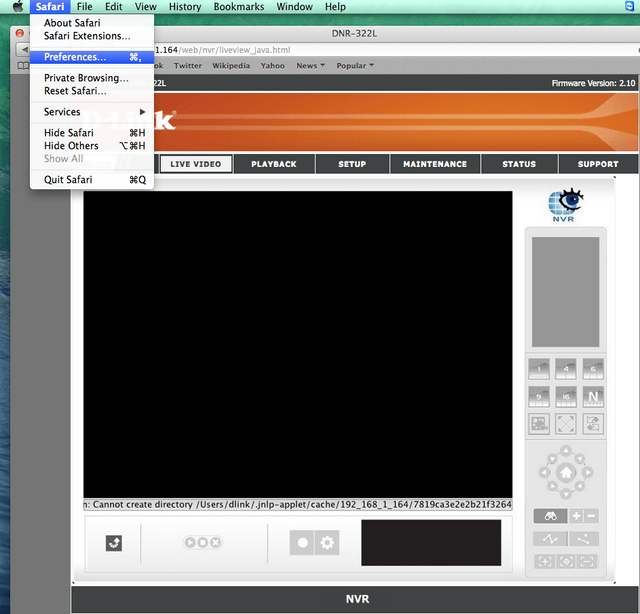Click the black live video display area
This screenshot has width=640, height=614.
tap(298, 344)
